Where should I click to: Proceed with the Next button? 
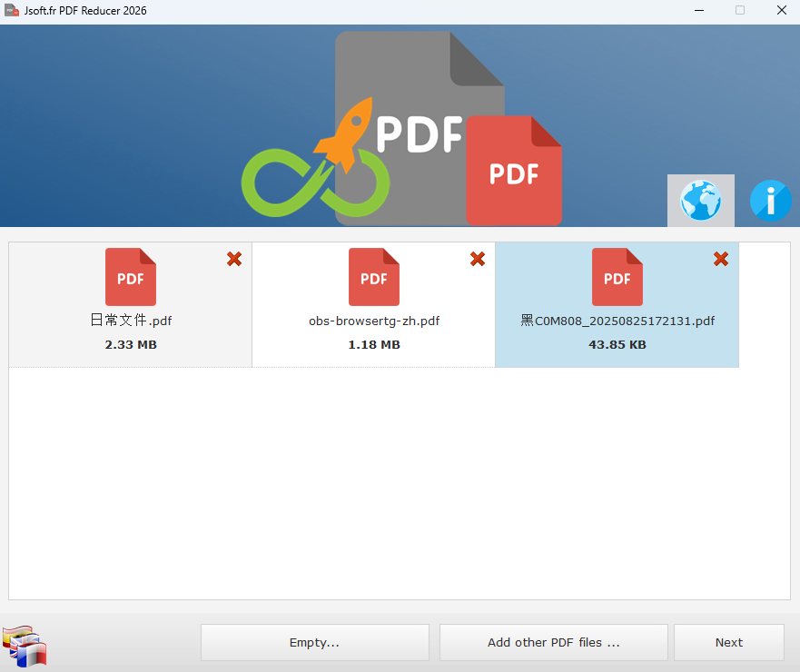pyautogui.click(x=728, y=642)
